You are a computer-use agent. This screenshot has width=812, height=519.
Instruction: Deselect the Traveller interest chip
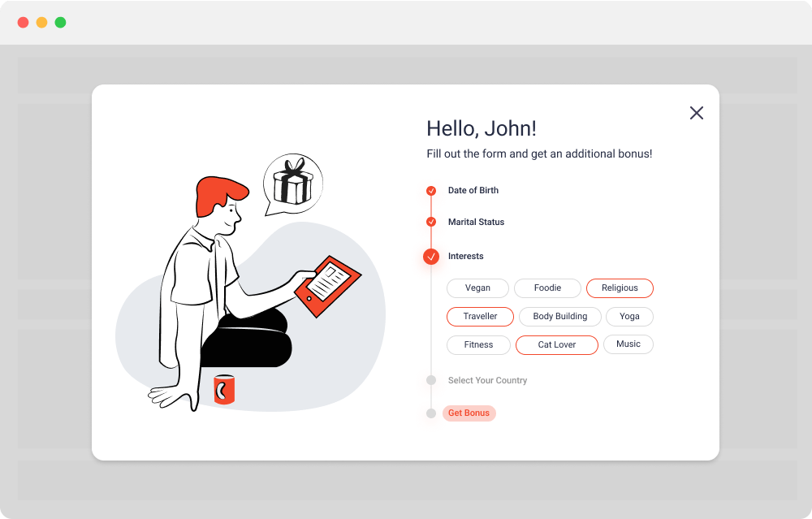click(480, 316)
